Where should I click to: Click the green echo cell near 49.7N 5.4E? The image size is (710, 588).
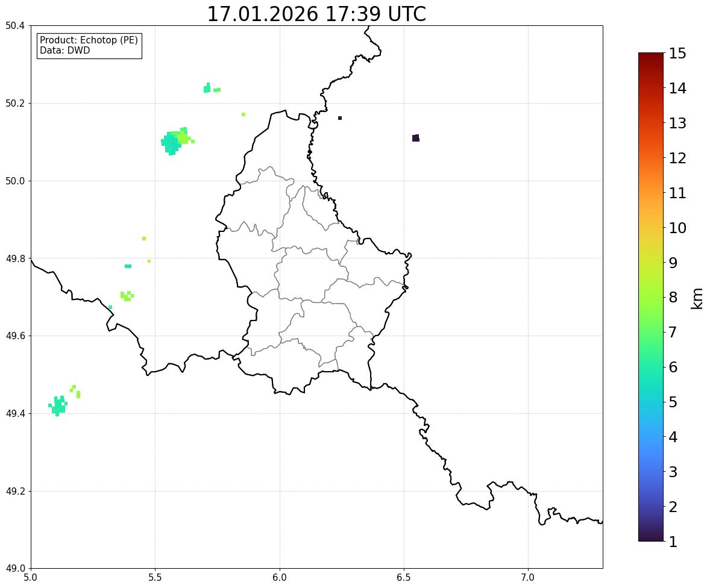tap(127, 296)
